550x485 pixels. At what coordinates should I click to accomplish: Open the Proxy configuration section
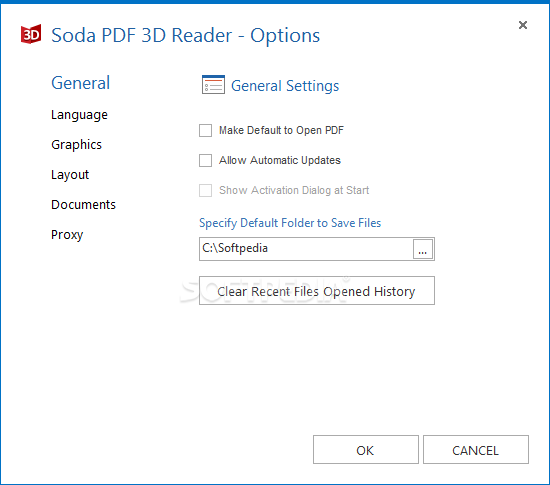tap(67, 235)
